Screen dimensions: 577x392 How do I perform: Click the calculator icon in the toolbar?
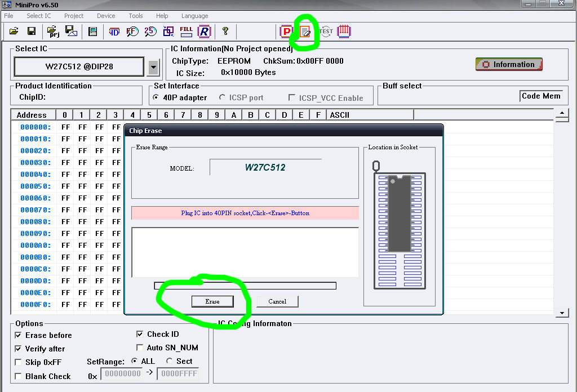[x=93, y=32]
